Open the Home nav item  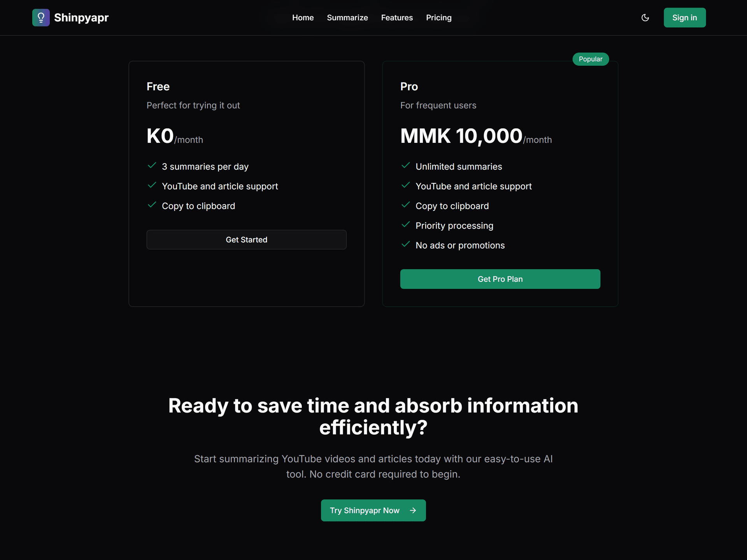click(x=303, y=18)
